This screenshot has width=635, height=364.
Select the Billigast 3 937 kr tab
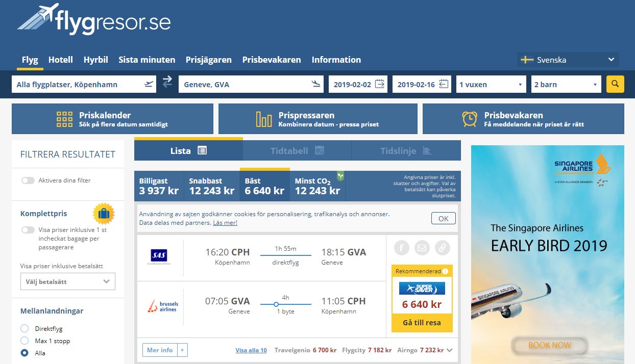click(159, 186)
